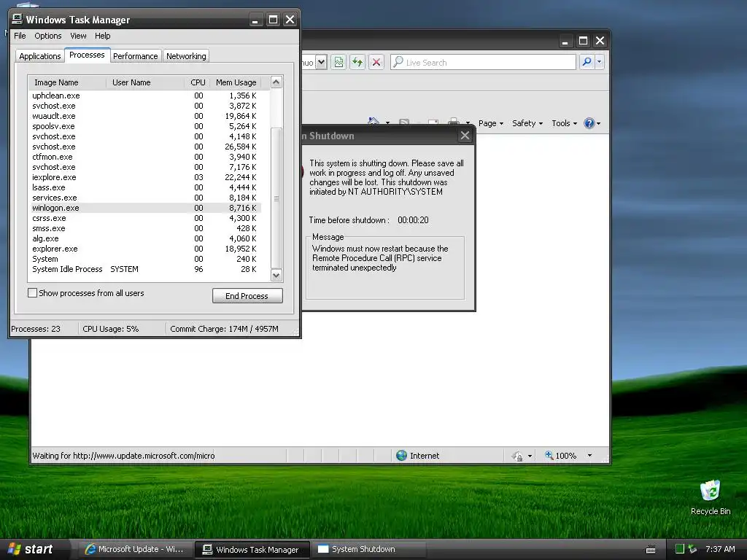This screenshot has width=747, height=560.
Task: Select the spoolsv.exe process row
Action: coord(145,126)
